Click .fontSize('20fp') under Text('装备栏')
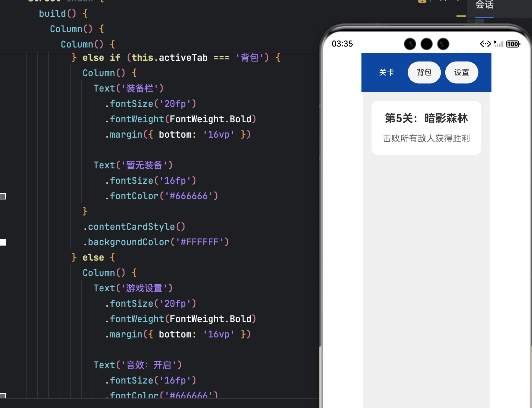Image resolution: width=532 pixels, height=408 pixels. pos(151,104)
